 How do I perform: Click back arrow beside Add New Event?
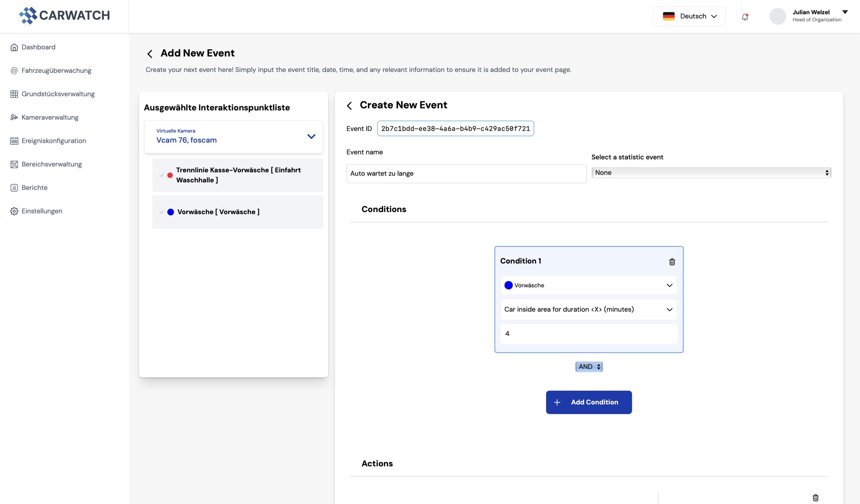[x=149, y=53]
